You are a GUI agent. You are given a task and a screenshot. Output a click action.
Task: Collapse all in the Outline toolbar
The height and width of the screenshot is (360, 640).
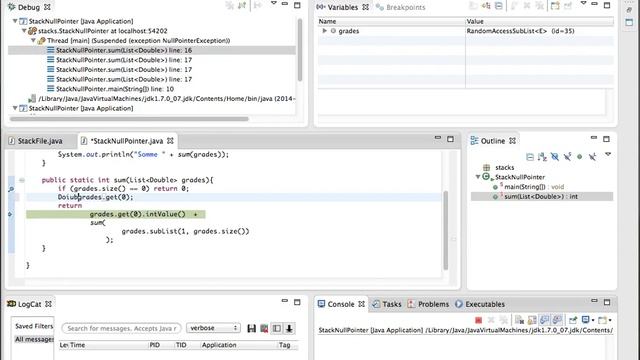[530, 157]
